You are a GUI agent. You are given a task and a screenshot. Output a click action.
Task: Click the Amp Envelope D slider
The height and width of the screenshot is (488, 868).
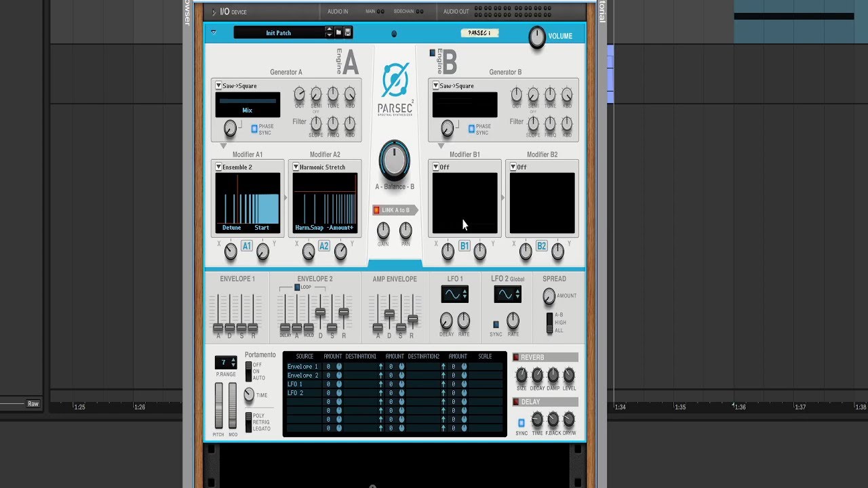tap(389, 313)
